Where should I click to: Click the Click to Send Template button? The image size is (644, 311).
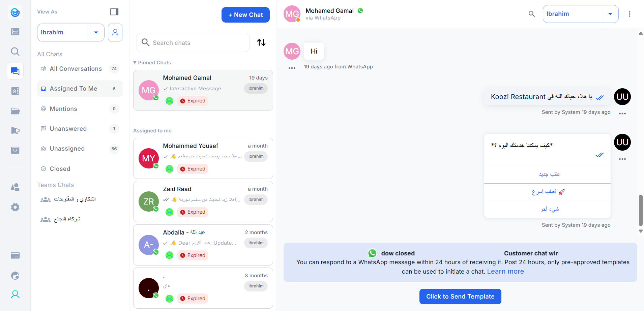pos(460,297)
